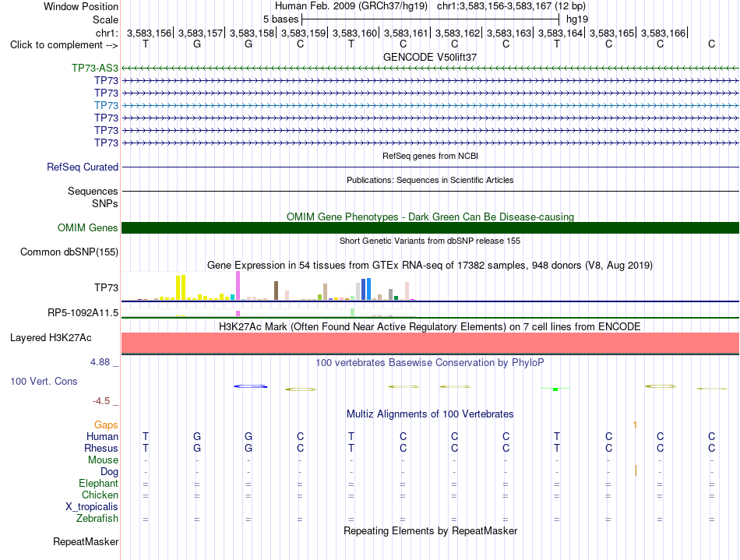Select the Mouse alignment row label
Viewport: 740px width, 560px height.
click(x=104, y=460)
